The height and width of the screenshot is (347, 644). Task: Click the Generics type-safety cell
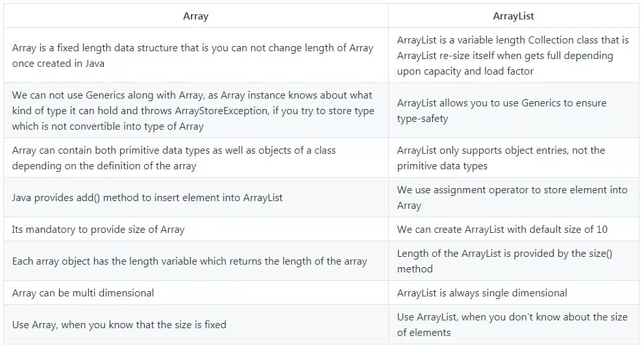click(x=514, y=110)
